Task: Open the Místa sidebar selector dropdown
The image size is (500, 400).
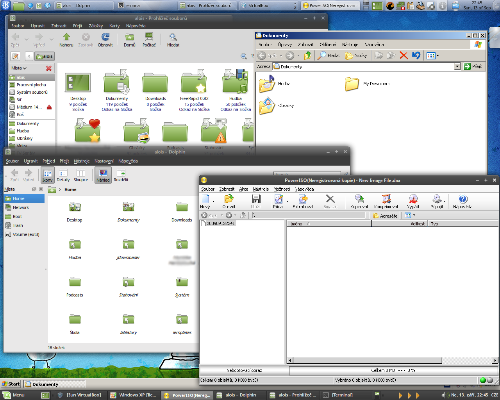Action: tap(20, 68)
